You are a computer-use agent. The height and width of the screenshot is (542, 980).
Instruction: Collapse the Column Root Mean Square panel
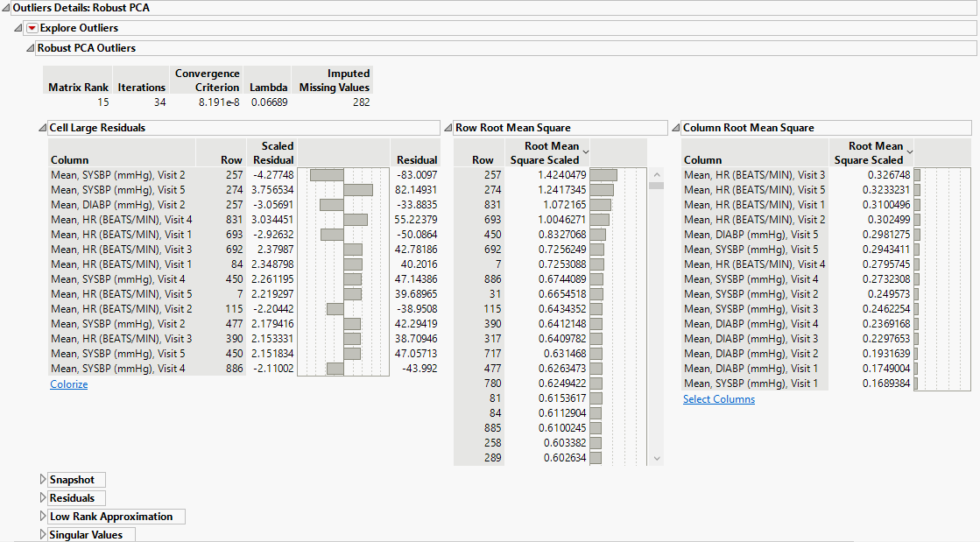[x=676, y=128]
